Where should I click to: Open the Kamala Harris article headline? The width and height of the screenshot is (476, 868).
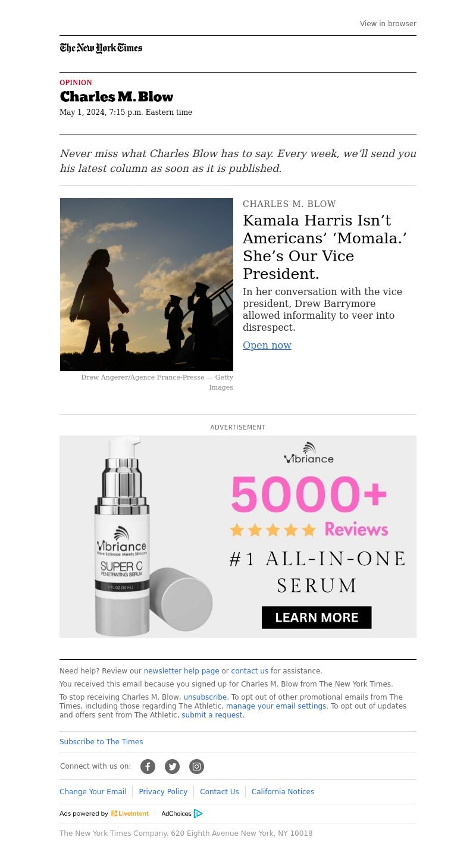tap(325, 247)
